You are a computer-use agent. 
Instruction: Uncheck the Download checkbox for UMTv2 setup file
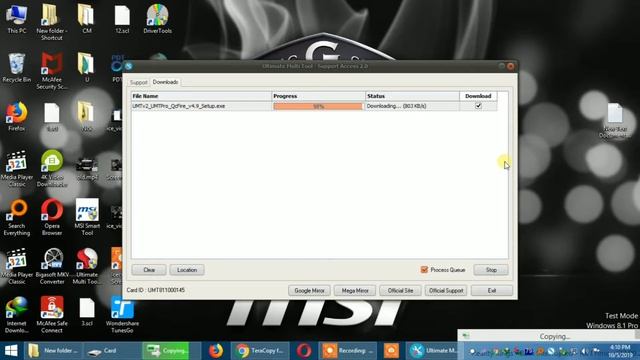click(x=478, y=106)
